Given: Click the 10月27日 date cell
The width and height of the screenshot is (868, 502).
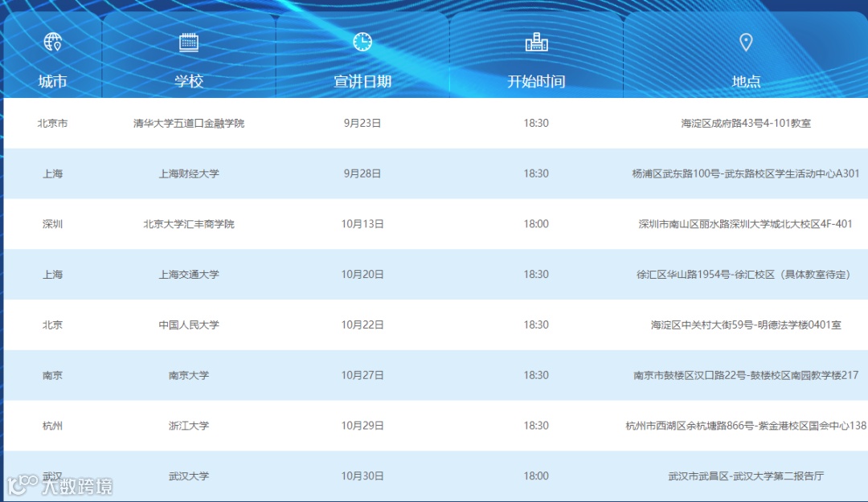Looking at the screenshot, I should [362, 375].
